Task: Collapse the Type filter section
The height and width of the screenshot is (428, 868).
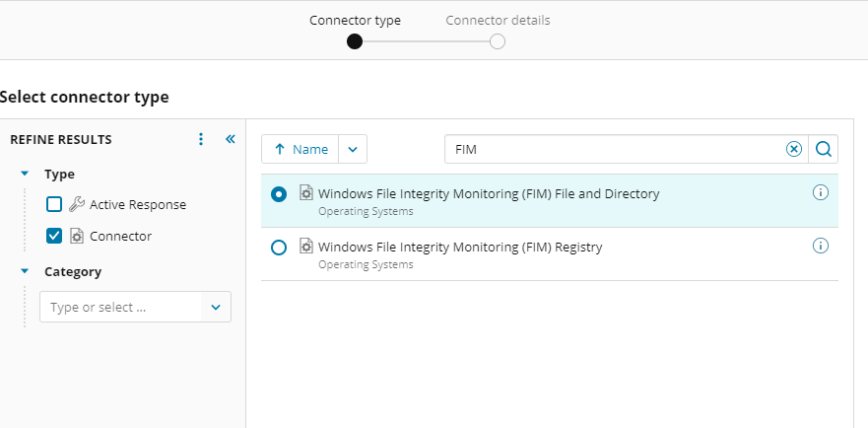Action: pos(25,174)
